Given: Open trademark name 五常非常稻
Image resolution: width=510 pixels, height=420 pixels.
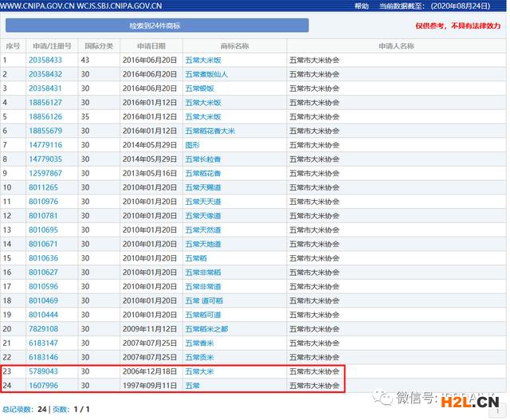Looking at the screenshot, I should [203, 273].
